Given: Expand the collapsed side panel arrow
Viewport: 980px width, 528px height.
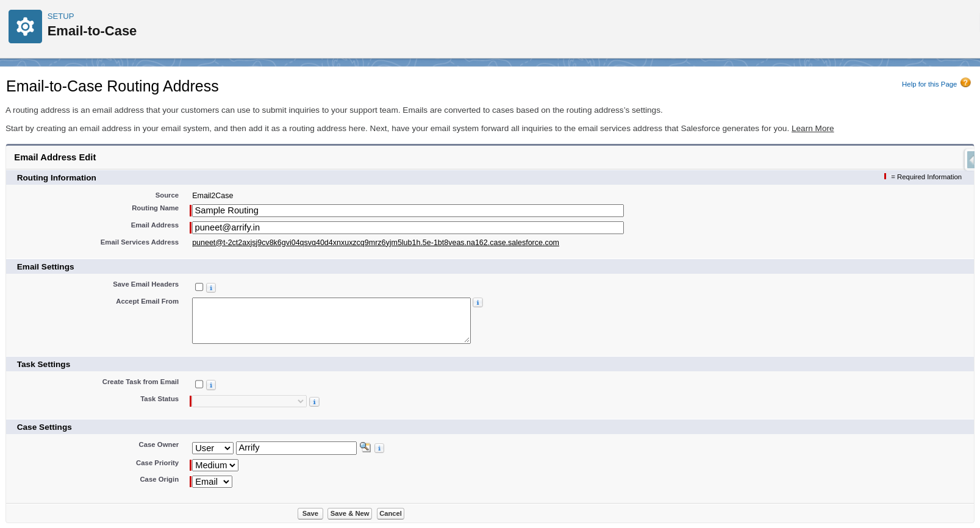Looking at the screenshot, I should (x=971, y=160).
